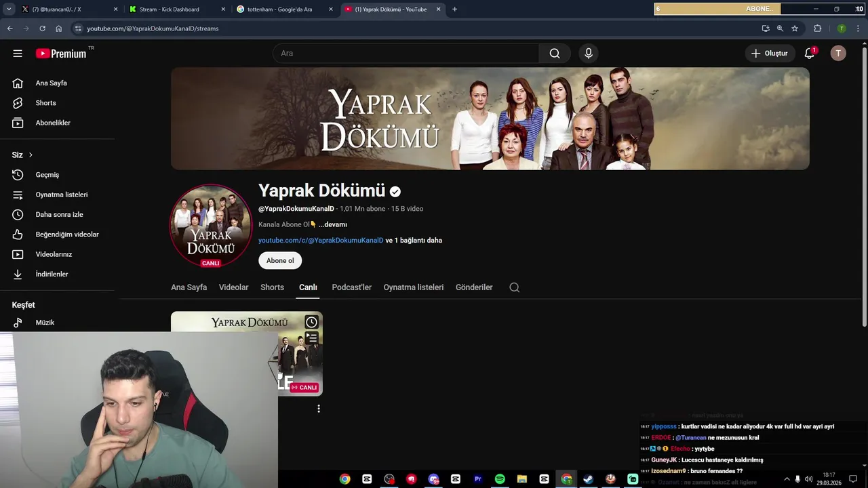Focus the YouTube Ara search field
The width and height of the screenshot is (868, 488).
406,54
